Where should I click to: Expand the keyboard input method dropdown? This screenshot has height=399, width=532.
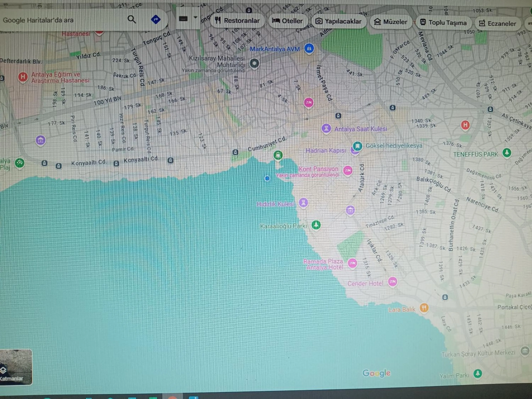pyautogui.click(x=195, y=17)
